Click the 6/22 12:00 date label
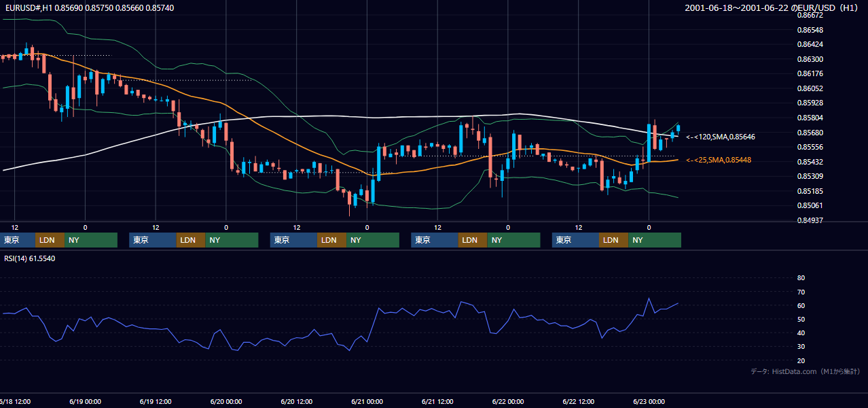 pyautogui.click(x=579, y=401)
